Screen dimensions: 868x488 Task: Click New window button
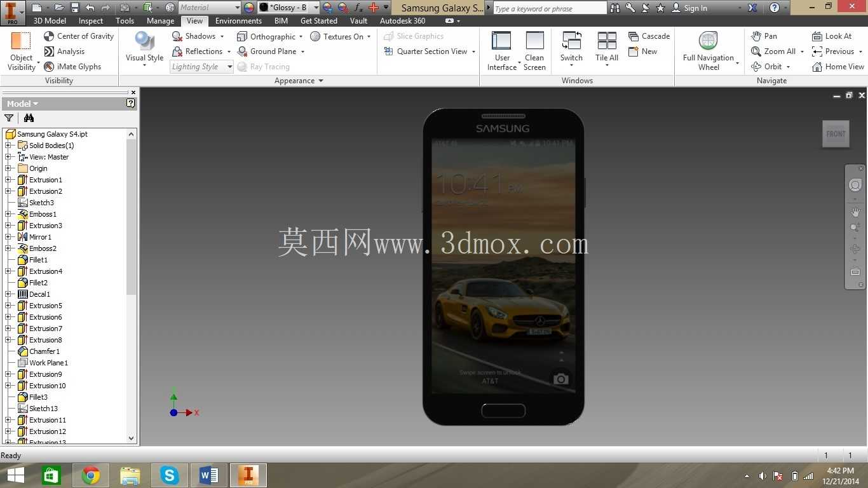click(642, 51)
